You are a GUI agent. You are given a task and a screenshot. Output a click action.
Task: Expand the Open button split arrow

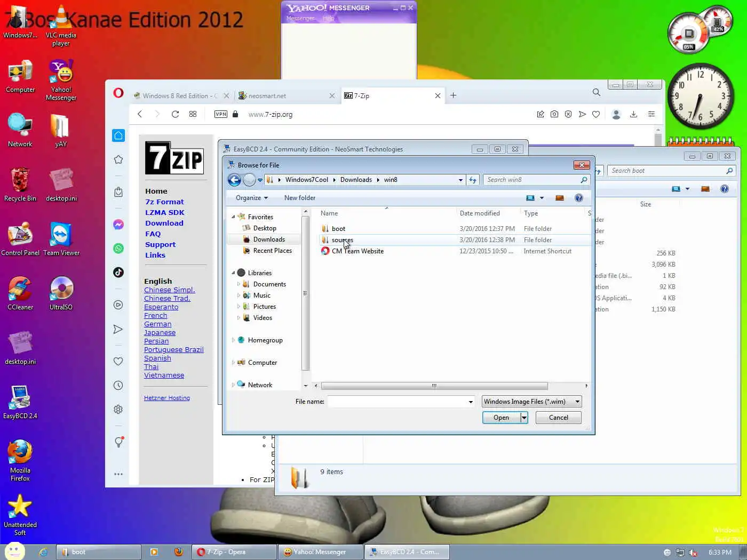[x=524, y=418]
